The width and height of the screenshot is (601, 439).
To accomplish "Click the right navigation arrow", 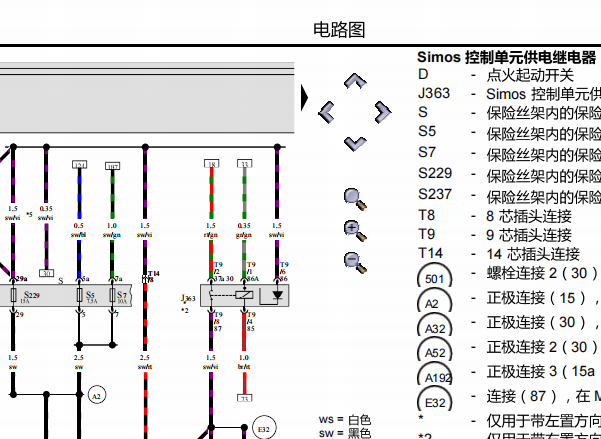I will click(383, 112).
